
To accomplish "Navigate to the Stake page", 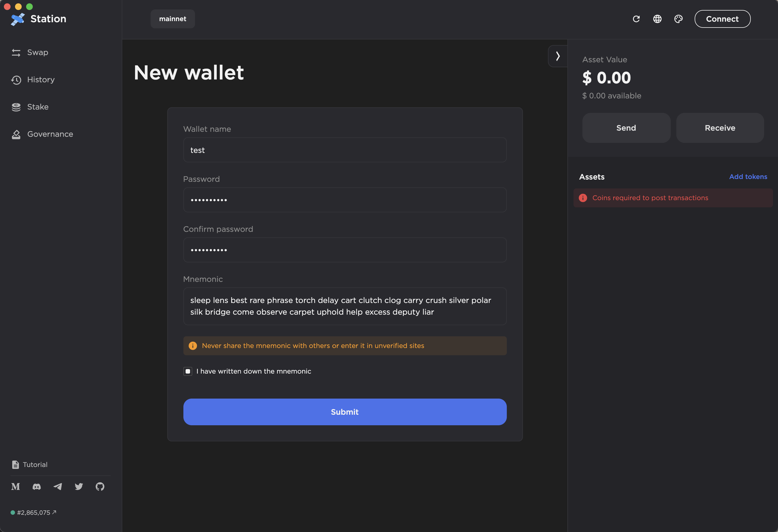I will tap(38, 107).
